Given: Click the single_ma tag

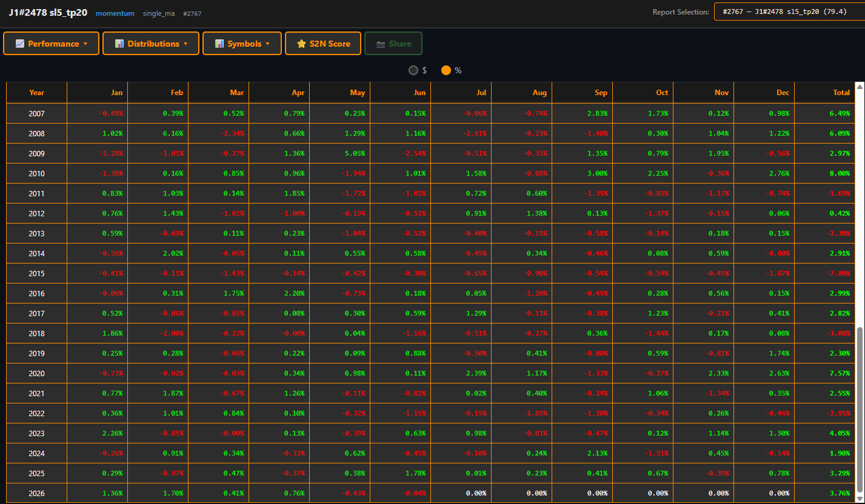Looking at the screenshot, I should point(159,13).
